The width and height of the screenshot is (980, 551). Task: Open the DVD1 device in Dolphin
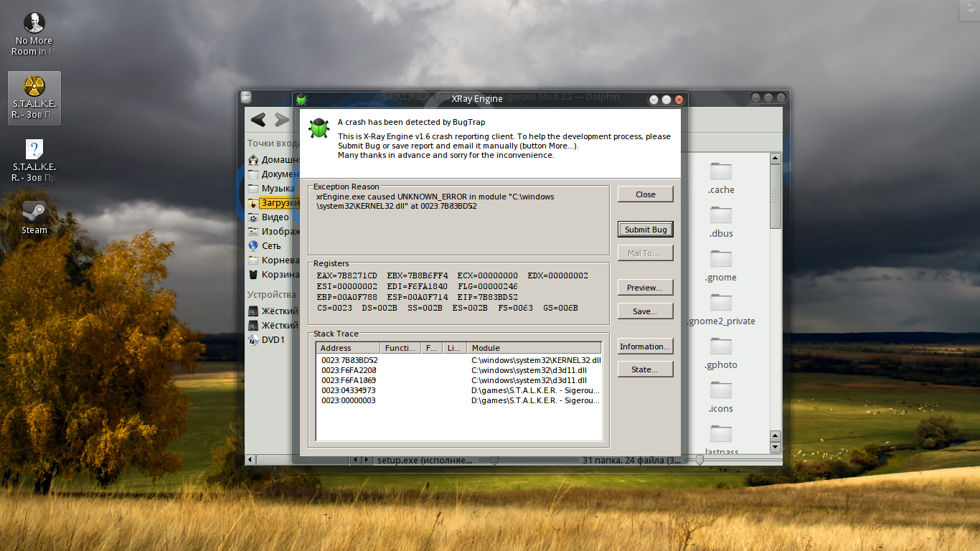click(267, 339)
